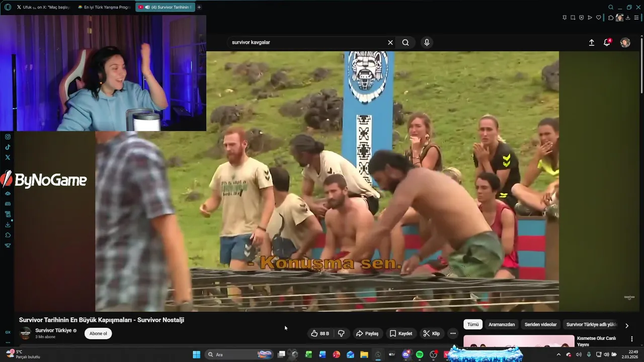Select the Aramanızdan filter chip
The width and height of the screenshot is (644, 362).
[x=502, y=324]
